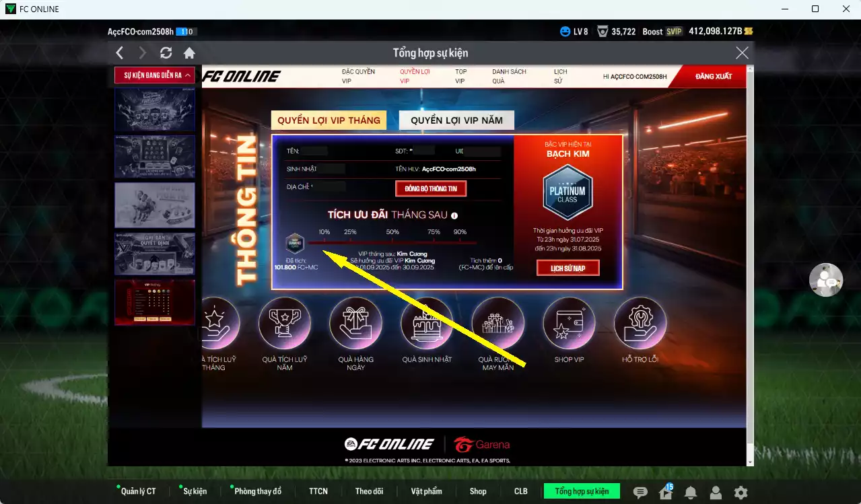Open the Quà hàng ngày gift icon
This screenshot has height=504, width=861.
point(355,324)
